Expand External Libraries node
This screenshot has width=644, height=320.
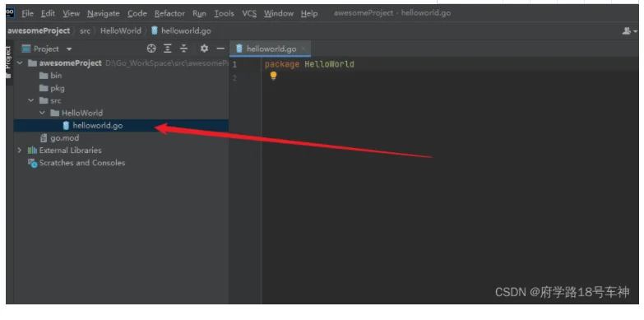pos(20,151)
